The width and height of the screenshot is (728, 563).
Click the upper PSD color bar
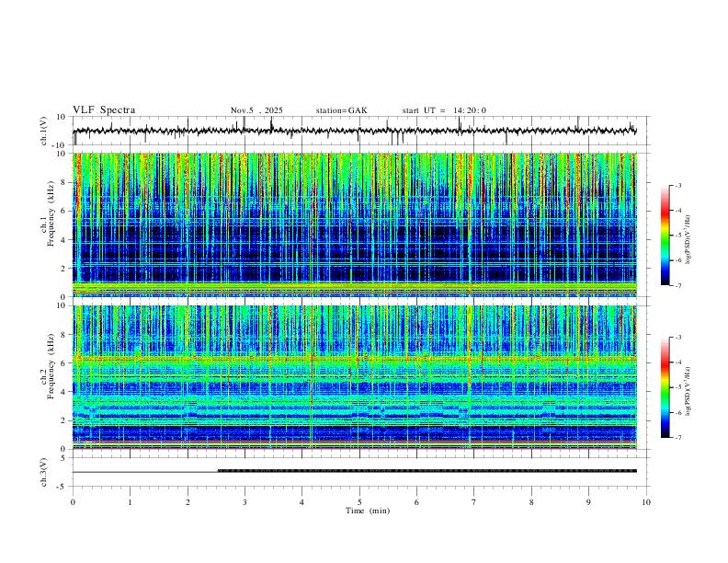pyautogui.click(x=665, y=236)
